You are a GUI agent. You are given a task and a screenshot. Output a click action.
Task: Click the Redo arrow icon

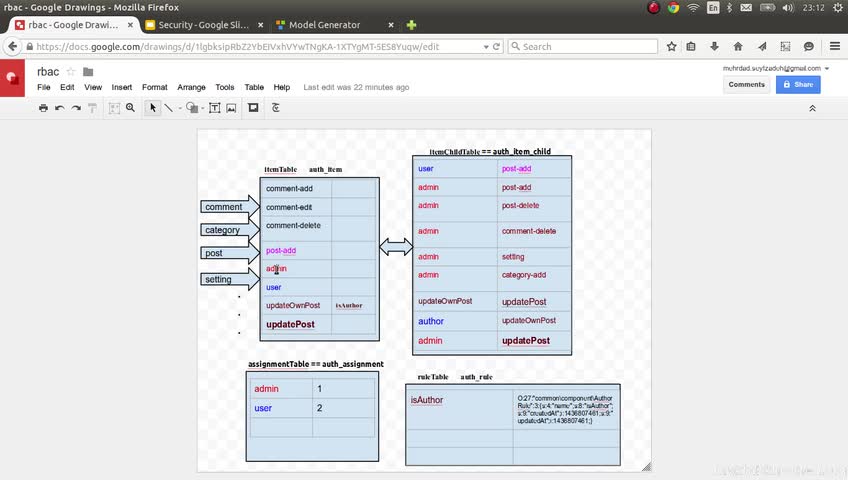click(76, 108)
